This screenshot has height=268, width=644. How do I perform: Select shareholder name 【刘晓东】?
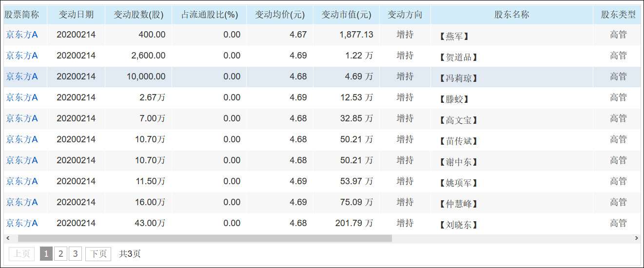click(458, 225)
